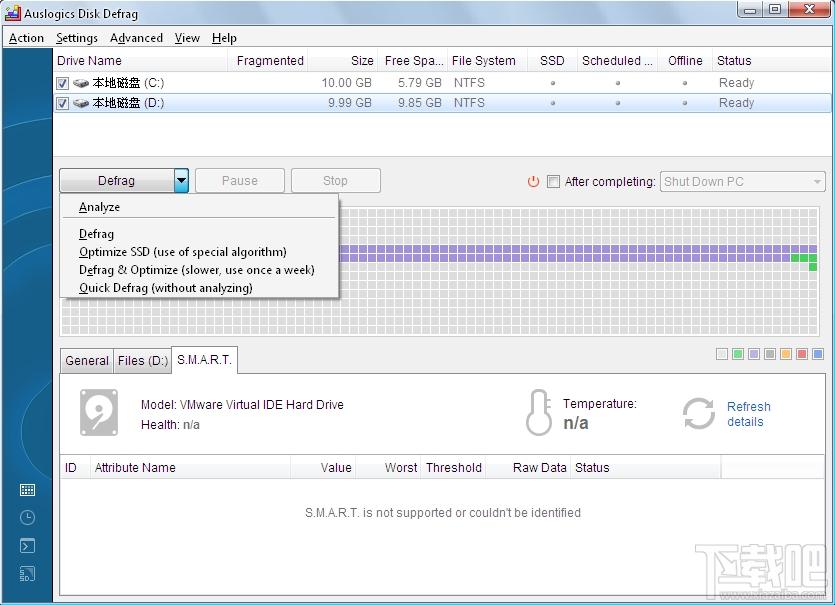Click the thermometer temperature icon

coord(539,413)
